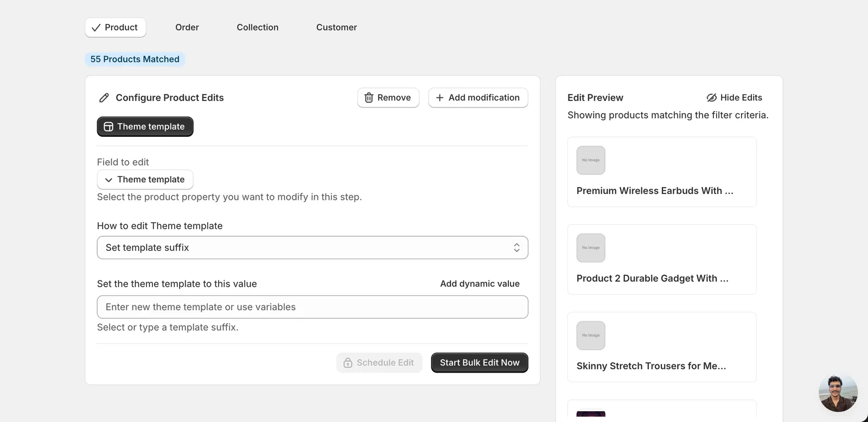This screenshot has width=868, height=422.
Task: Click the checkmark on Product tab
Action: [x=96, y=28]
